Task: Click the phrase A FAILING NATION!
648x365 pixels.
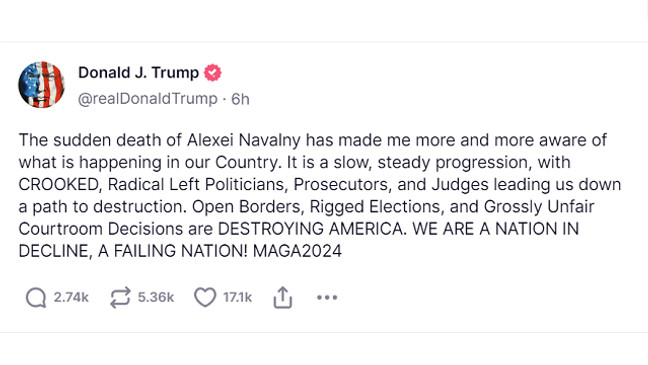Action: pos(173,251)
